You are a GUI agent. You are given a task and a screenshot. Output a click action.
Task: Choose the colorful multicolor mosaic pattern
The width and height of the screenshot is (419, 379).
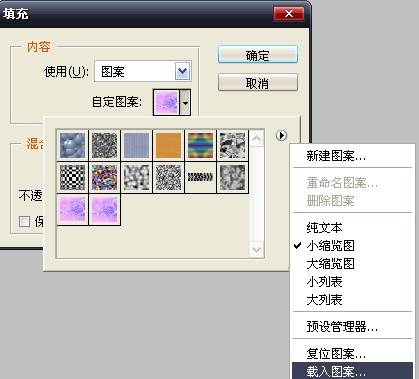(x=104, y=177)
